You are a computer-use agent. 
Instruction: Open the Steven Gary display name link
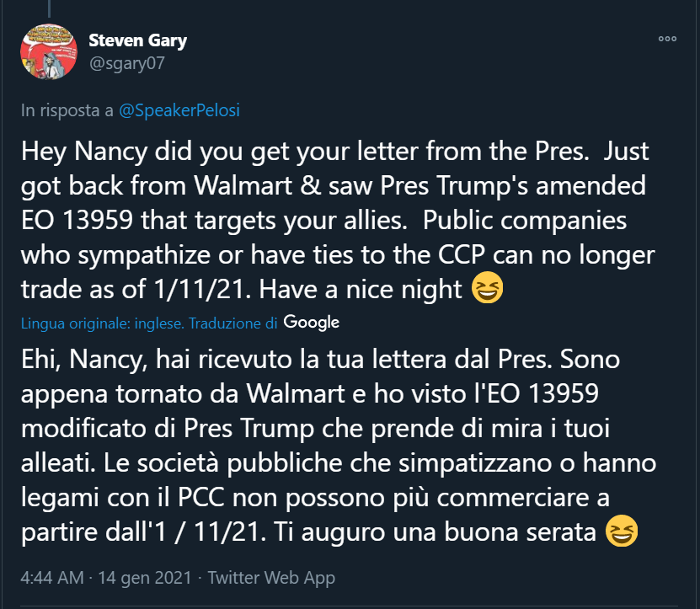click(137, 40)
